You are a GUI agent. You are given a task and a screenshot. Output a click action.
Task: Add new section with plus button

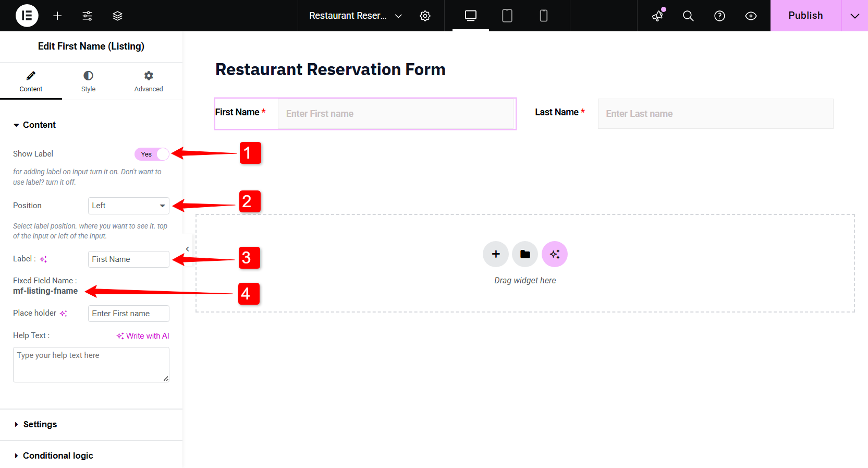[496, 254]
